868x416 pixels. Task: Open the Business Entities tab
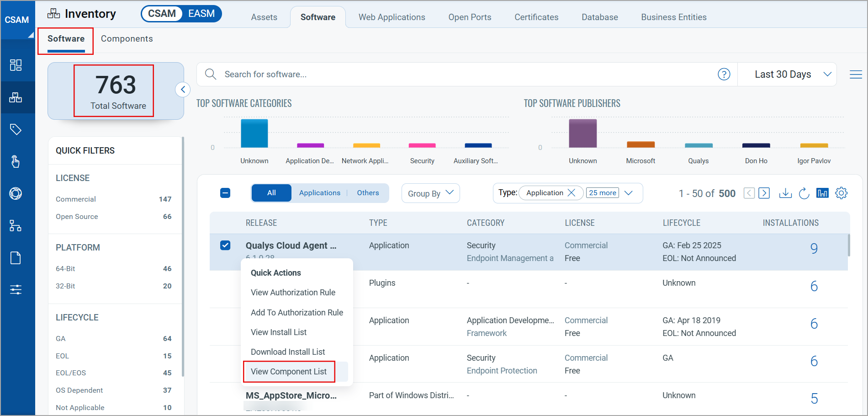click(673, 17)
